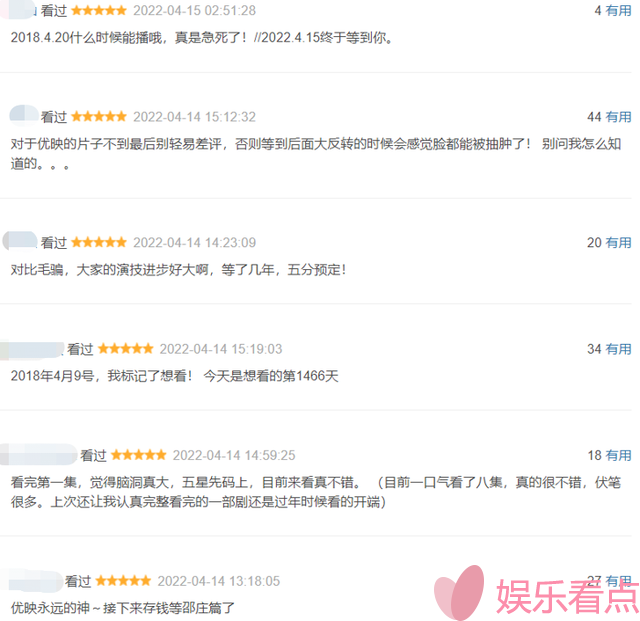Screen dimensions: 640x621
Task: Click the stars on the 13:18:05 review
Action: [x=123, y=581]
